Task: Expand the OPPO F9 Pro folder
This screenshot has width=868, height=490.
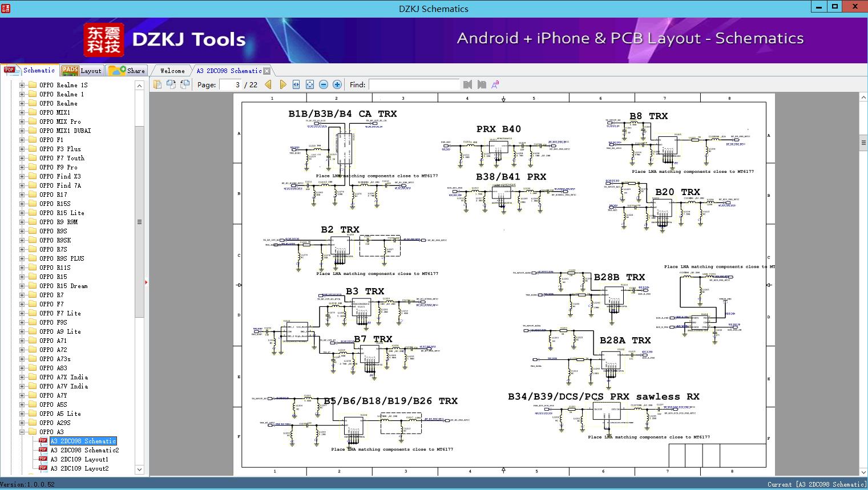Action: click(22, 167)
